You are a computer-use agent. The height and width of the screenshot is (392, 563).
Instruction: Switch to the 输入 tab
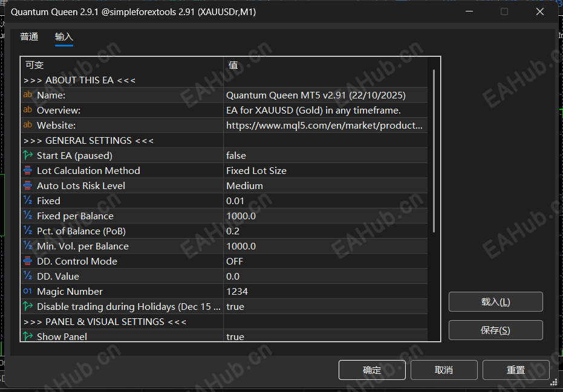(x=64, y=37)
